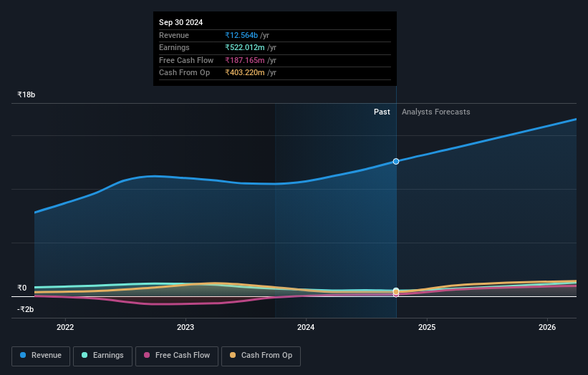Toggle the Earnings legend button
588x375 pixels.
(x=102, y=356)
